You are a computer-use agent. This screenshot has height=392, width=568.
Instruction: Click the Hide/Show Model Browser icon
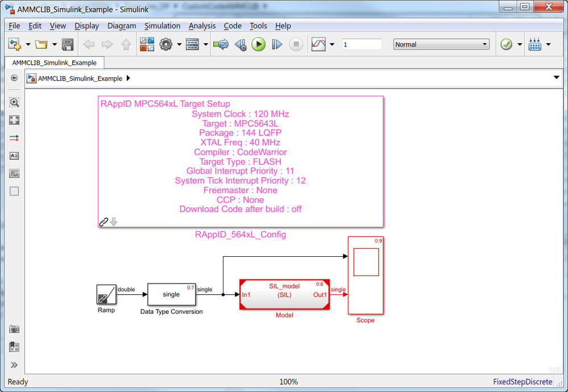pos(14,78)
